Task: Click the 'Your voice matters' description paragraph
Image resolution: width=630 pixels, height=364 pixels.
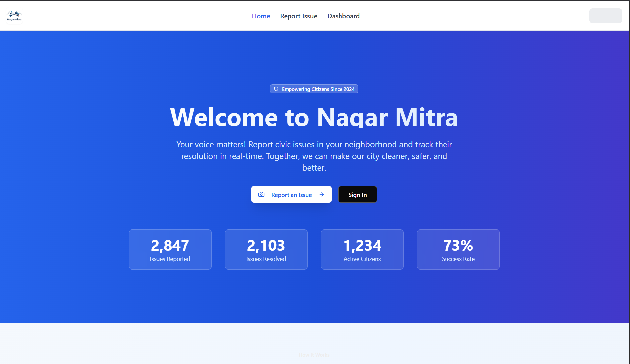Action: [314, 156]
